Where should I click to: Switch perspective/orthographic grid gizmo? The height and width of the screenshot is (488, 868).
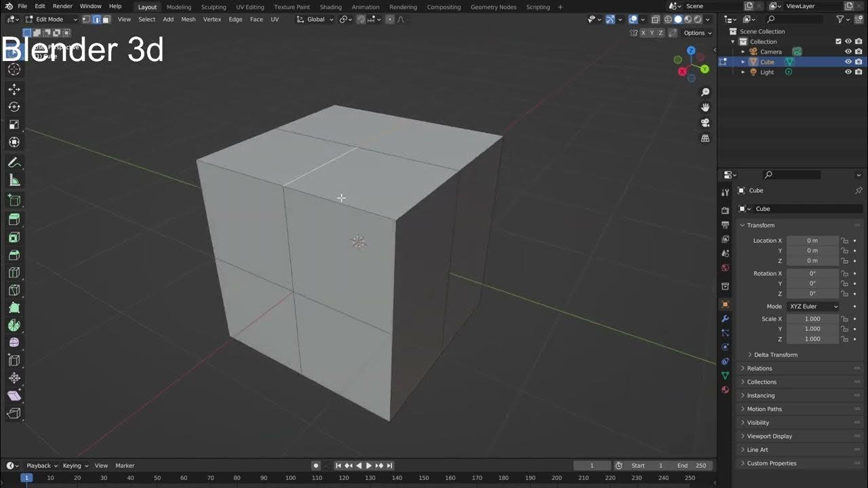[x=705, y=138]
